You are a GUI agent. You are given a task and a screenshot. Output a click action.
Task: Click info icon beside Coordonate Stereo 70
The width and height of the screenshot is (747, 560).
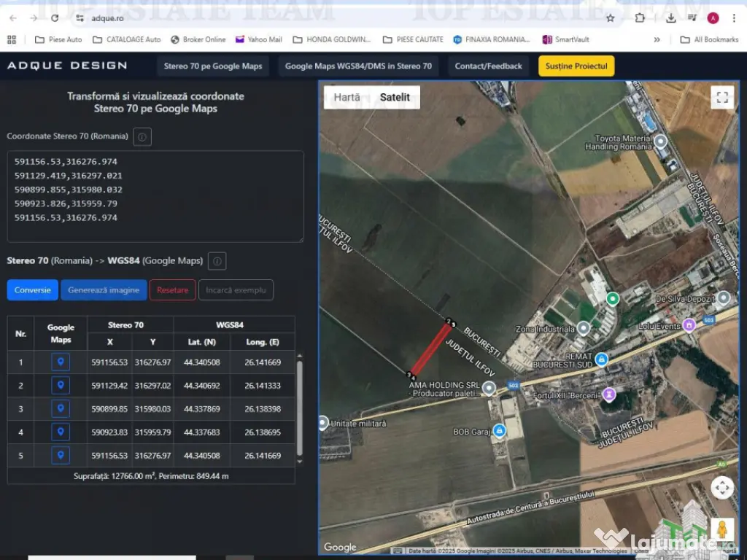pos(143,136)
